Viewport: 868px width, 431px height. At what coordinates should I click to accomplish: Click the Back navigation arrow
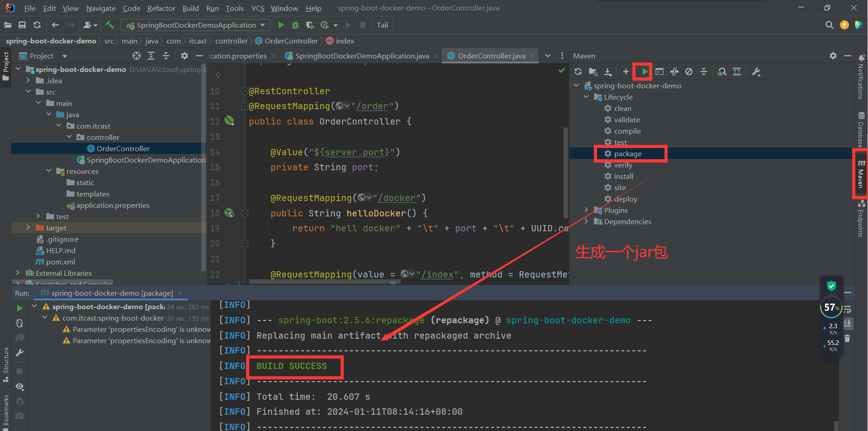click(x=55, y=25)
